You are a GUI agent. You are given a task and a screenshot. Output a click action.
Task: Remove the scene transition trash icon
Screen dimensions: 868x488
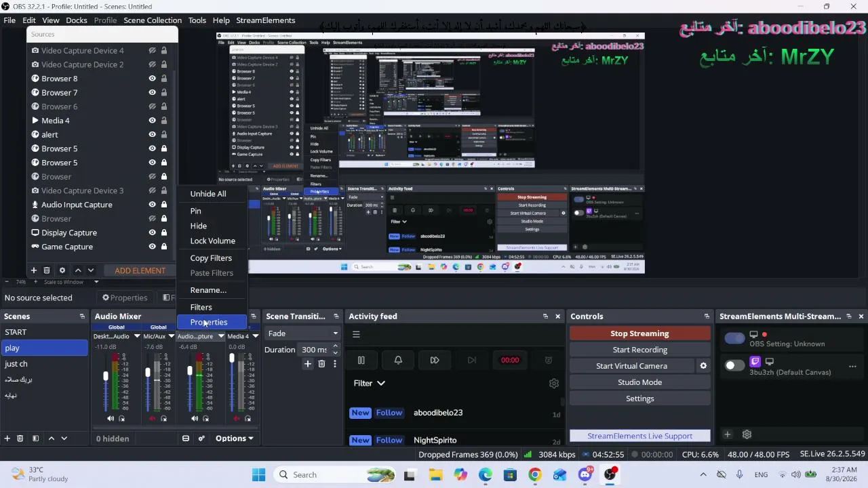321,364
